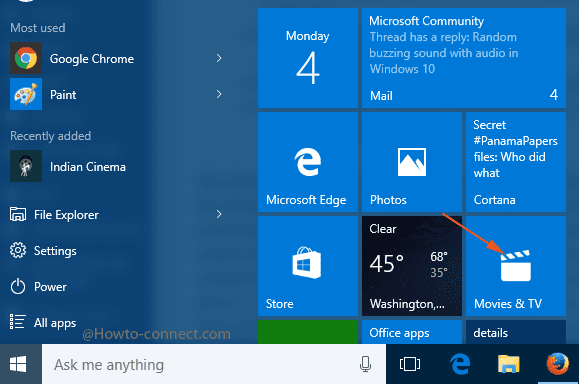Launch the Microsoft Edge tile

point(308,162)
